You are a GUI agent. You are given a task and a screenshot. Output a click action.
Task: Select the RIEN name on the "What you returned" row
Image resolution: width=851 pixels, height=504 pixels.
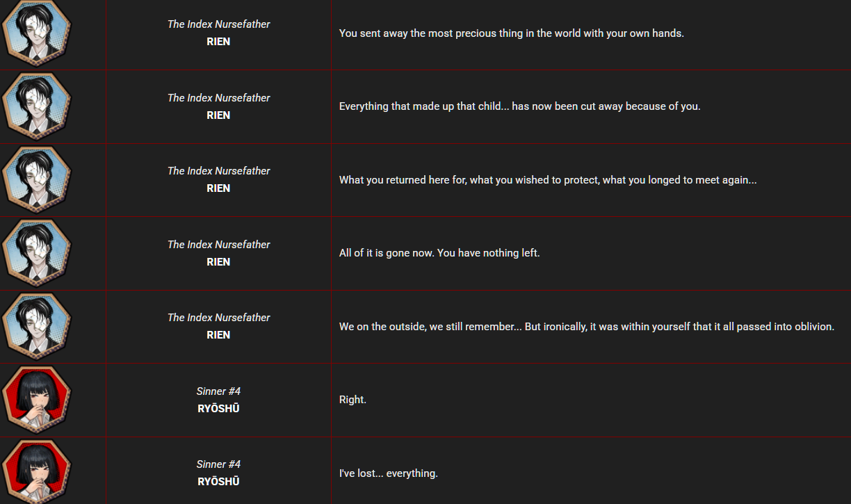coord(218,188)
